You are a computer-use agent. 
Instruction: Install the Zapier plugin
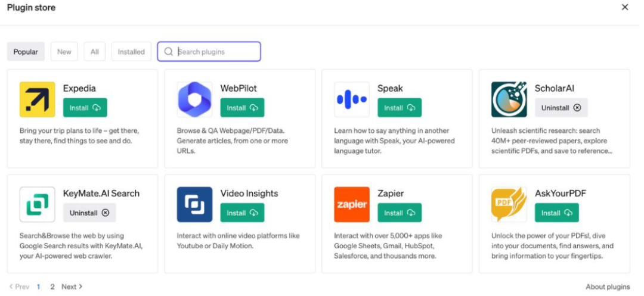coord(400,213)
